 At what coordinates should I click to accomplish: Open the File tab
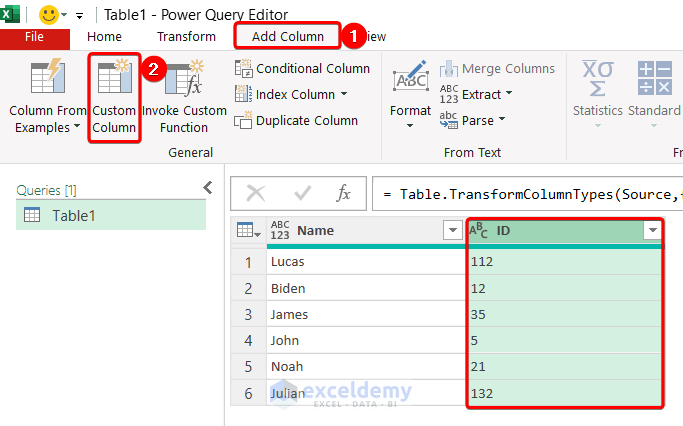[x=34, y=37]
